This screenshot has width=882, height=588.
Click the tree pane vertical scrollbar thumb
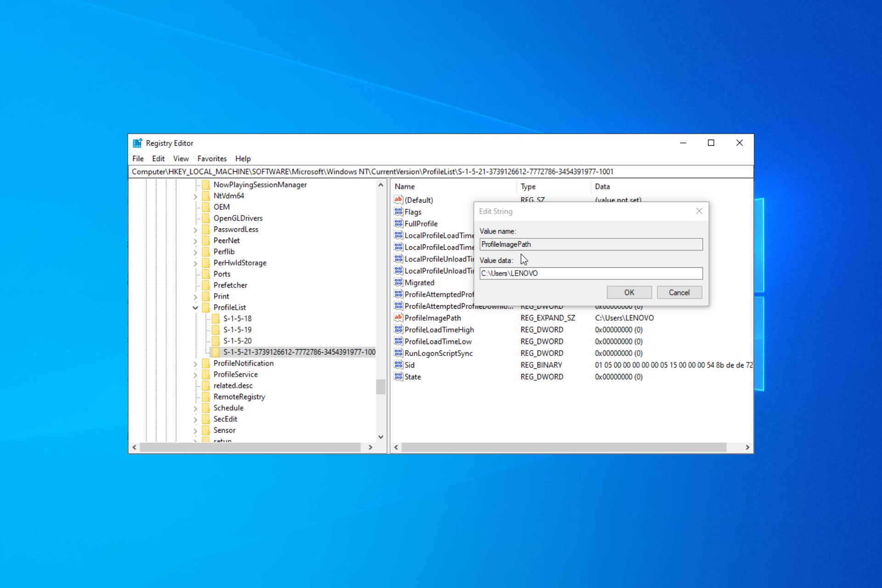tap(380, 387)
